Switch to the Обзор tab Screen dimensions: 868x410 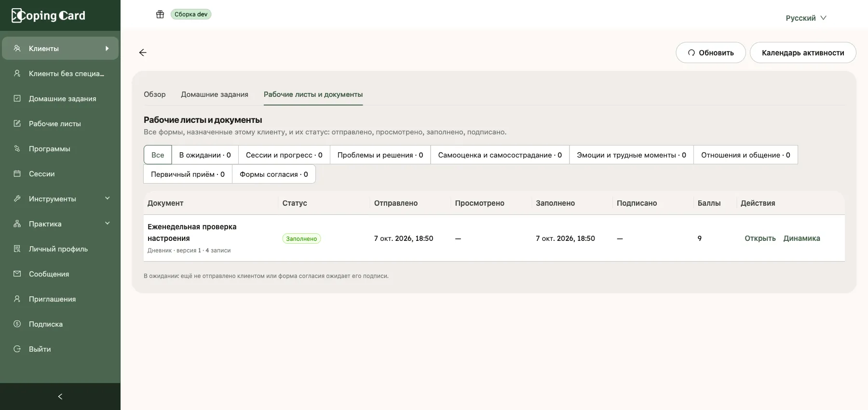(x=155, y=94)
